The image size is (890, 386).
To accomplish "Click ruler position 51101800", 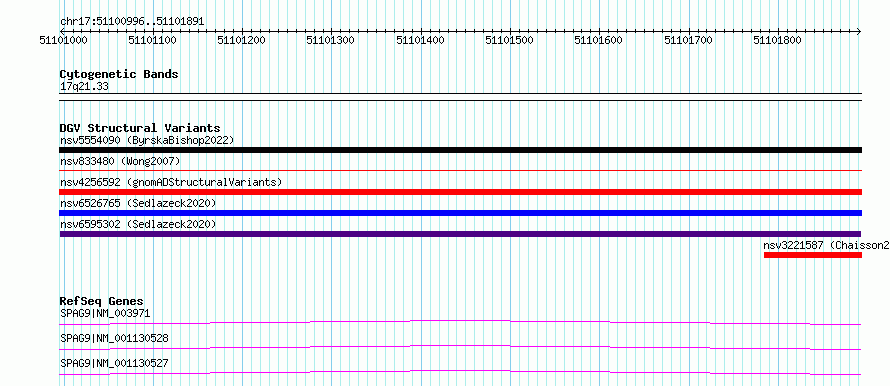I will (x=777, y=40).
